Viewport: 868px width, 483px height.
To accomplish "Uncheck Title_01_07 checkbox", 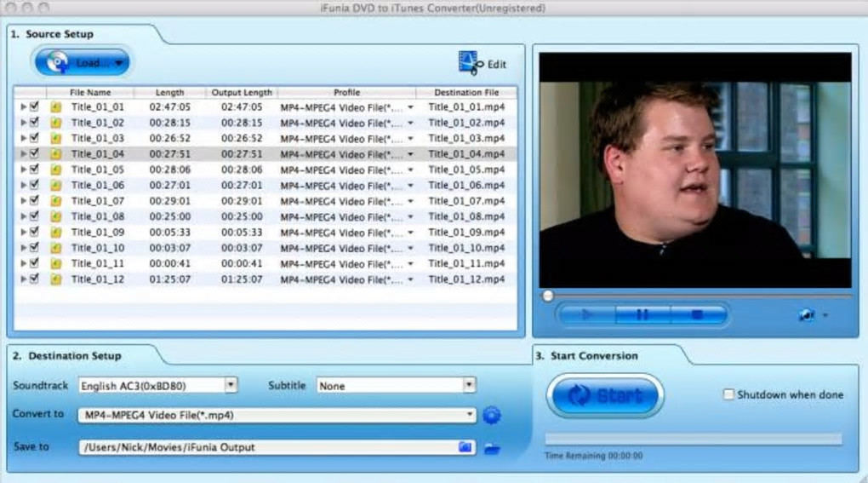I will click(x=34, y=200).
